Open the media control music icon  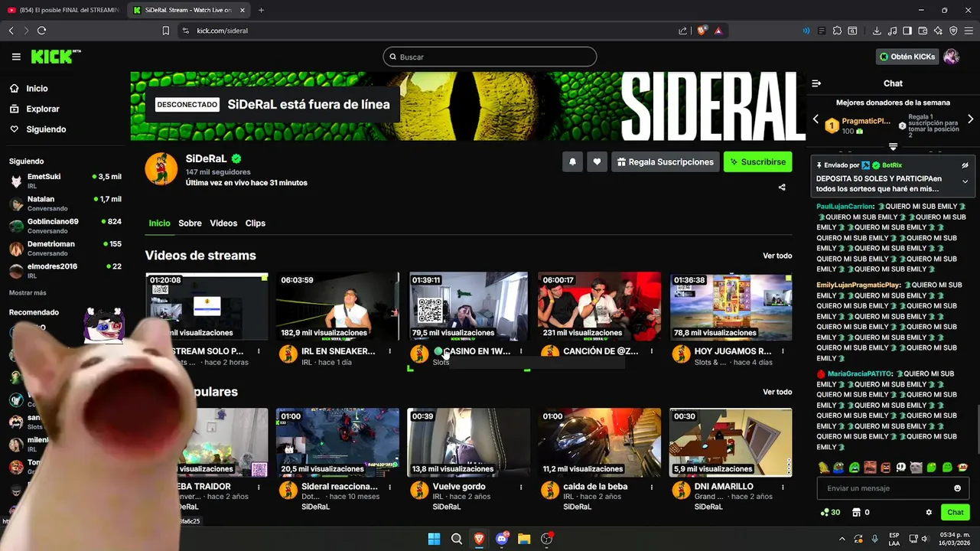(892, 31)
